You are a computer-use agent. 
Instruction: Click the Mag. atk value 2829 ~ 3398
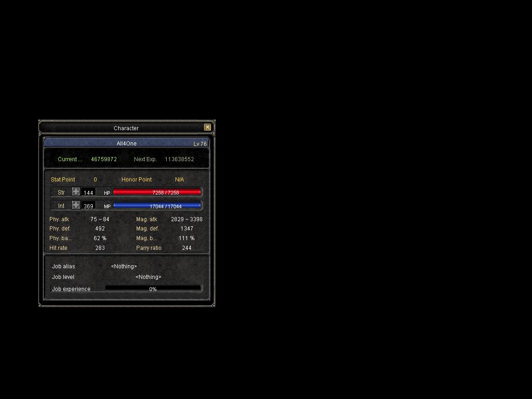(187, 219)
